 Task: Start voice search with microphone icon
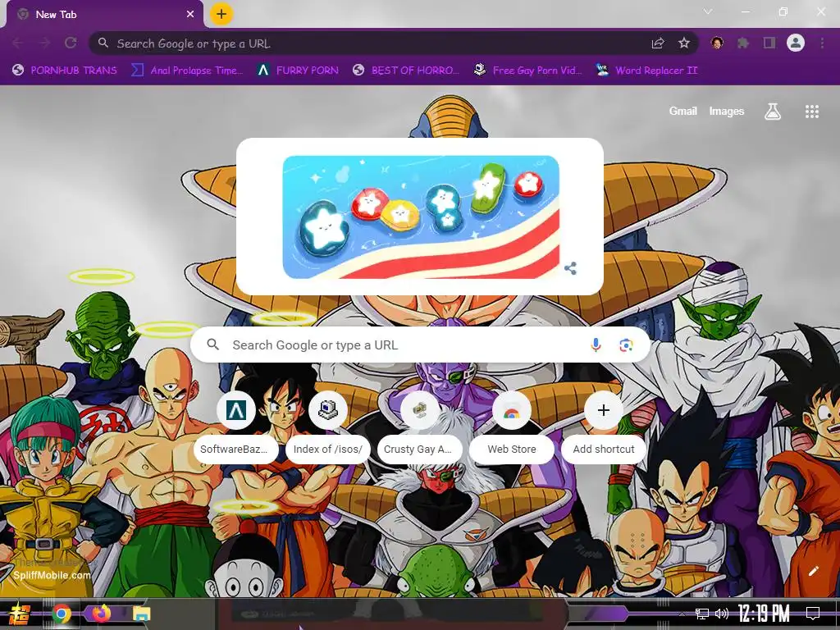(x=596, y=345)
